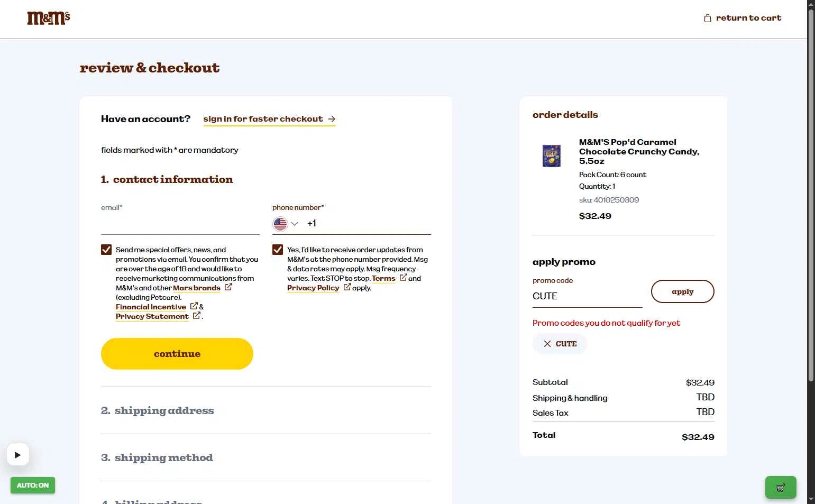Click external link icon next to Privacy Policy
815x504 pixels.
click(347, 287)
